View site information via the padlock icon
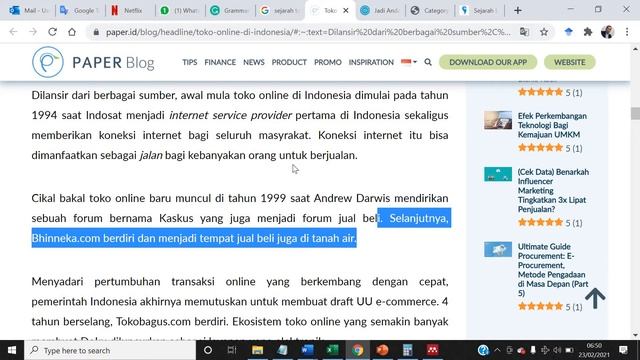Screen dimensions: 640x360 pos(96,32)
